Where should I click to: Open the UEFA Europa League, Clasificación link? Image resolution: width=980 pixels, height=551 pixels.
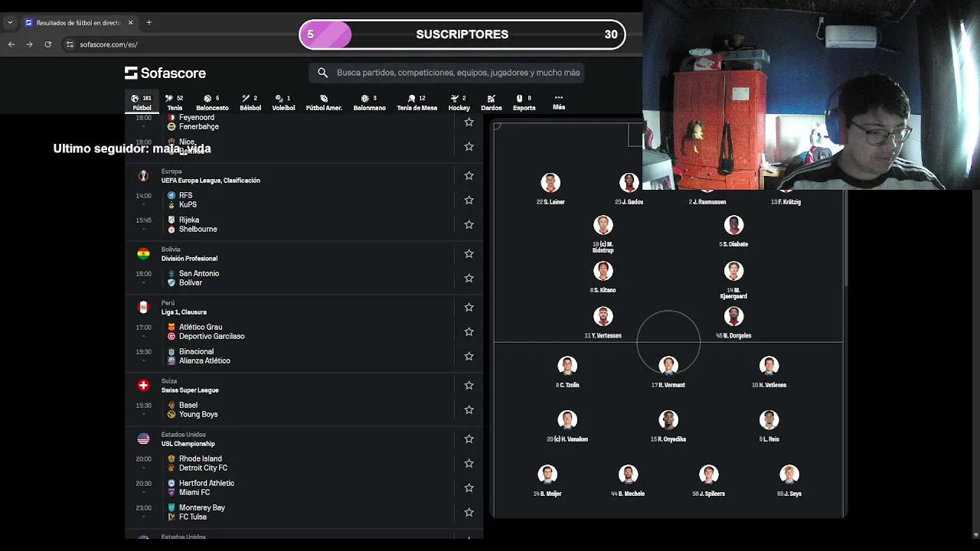211,181
